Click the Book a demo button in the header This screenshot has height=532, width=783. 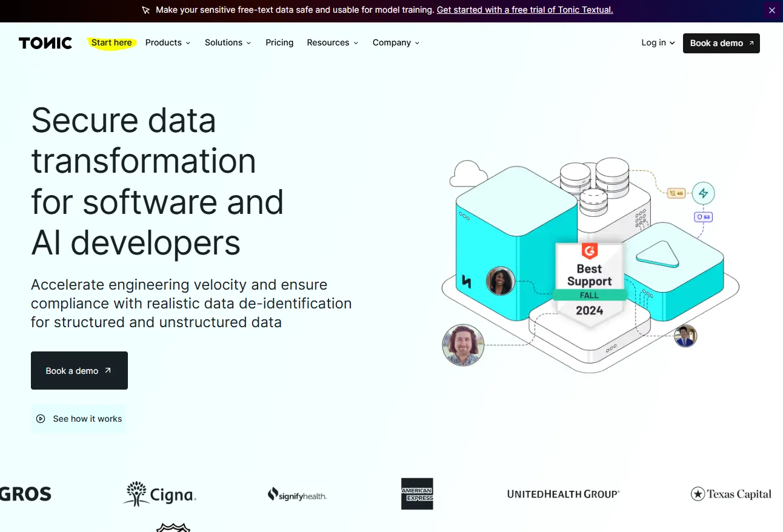coord(721,43)
